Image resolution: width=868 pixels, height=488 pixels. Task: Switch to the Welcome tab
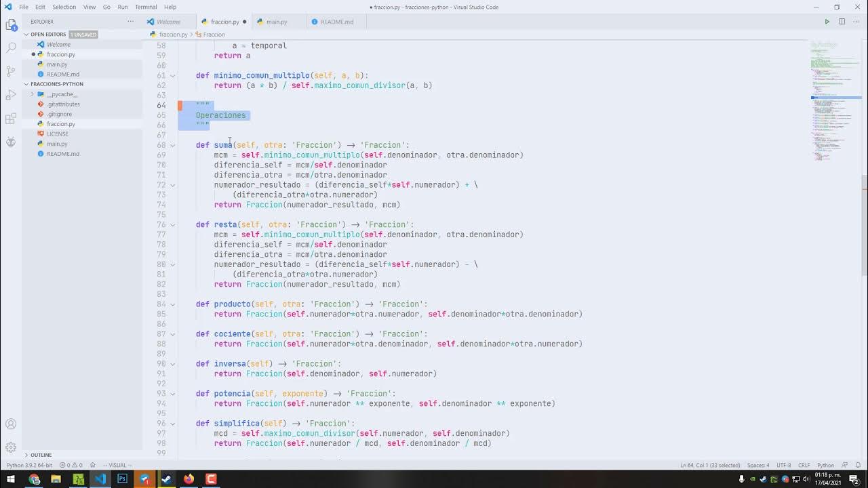(168, 22)
